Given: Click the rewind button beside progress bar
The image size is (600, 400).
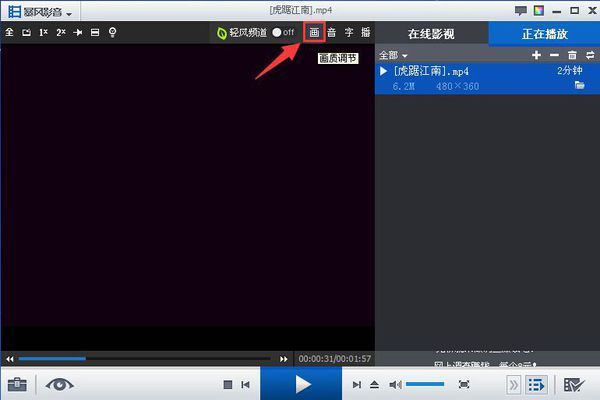Looking at the screenshot, I should pyautogui.click(x=10, y=359).
